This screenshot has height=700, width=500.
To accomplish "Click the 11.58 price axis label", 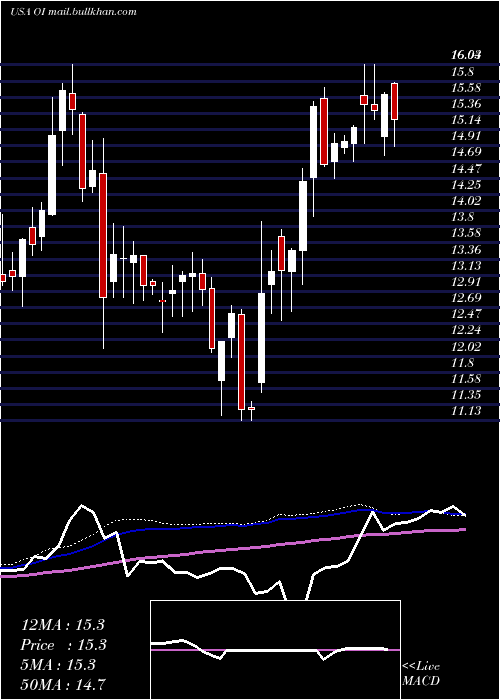I will coord(466,379).
